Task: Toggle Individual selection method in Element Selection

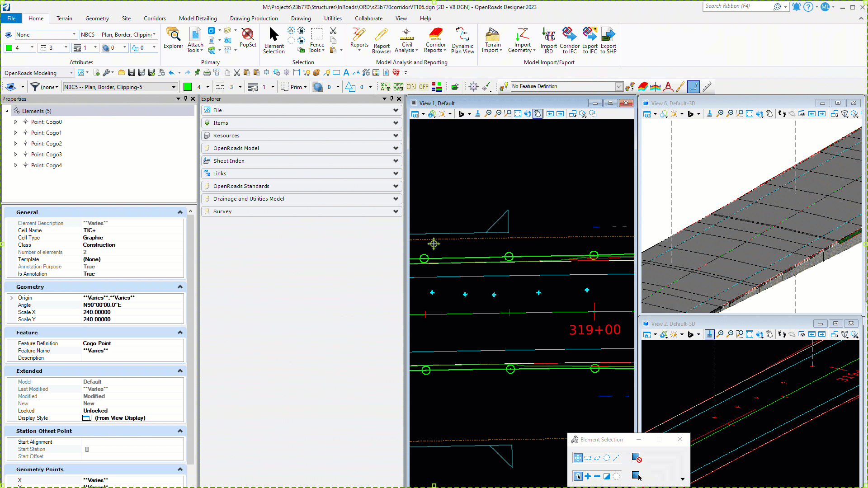Action: [x=578, y=458]
